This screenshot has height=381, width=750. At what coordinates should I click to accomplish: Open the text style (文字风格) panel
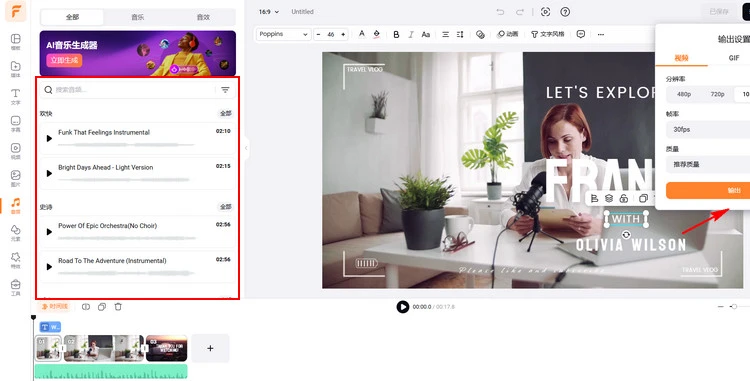(x=548, y=34)
